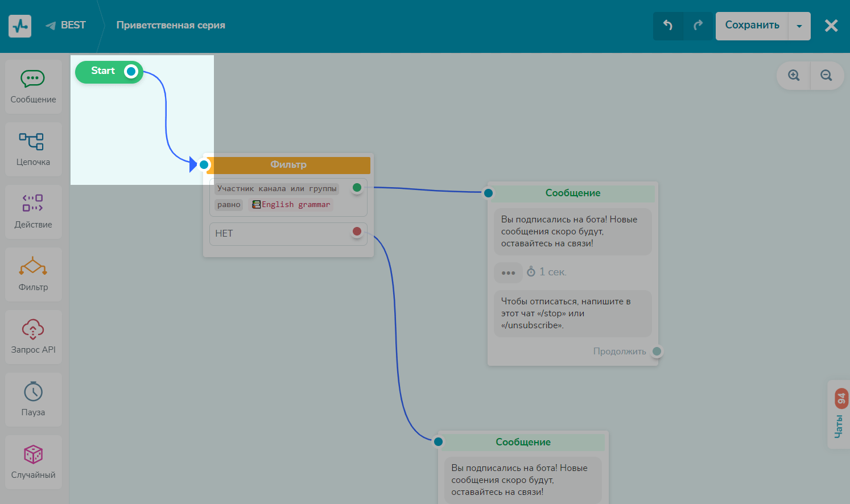Click the Сохранить button

[x=752, y=26]
